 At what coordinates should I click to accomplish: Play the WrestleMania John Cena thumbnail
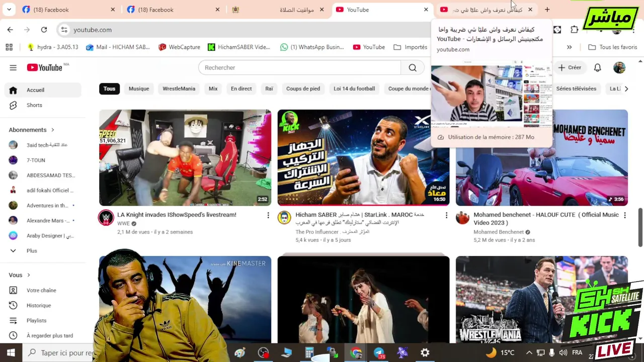tap(542, 300)
